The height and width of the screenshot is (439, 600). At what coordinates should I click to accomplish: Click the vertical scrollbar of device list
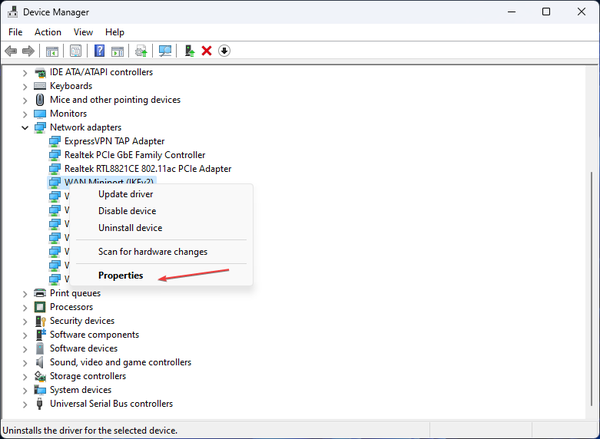pyautogui.click(x=591, y=289)
